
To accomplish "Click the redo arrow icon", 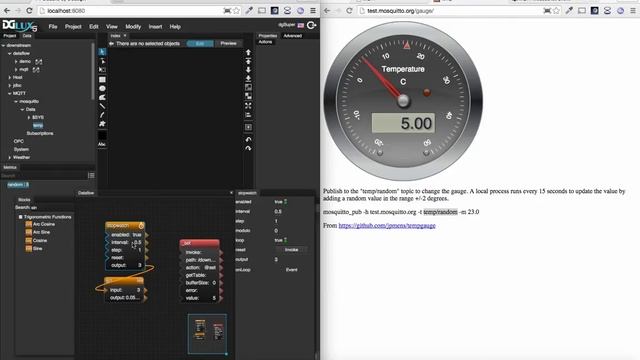I will [248, 148].
